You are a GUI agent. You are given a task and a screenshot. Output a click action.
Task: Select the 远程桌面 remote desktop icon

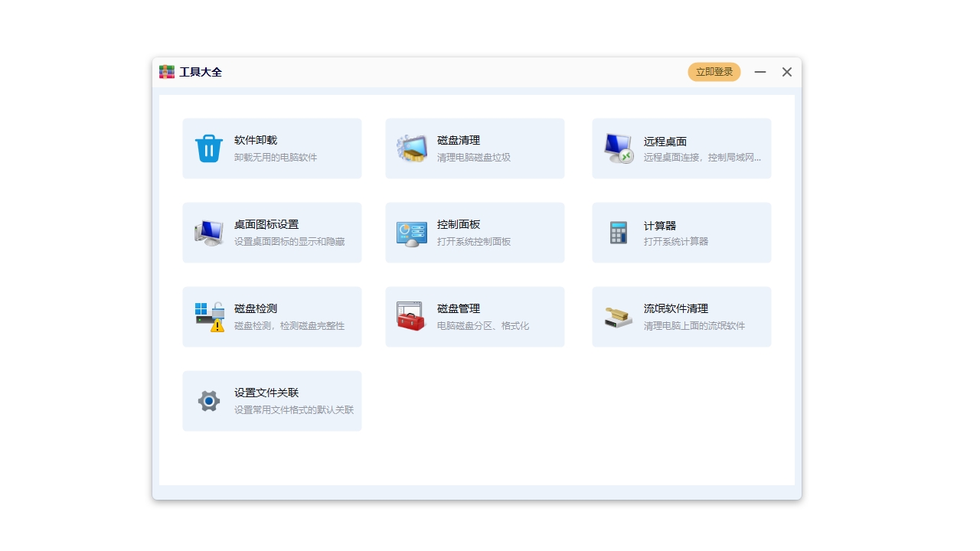click(618, 148)
